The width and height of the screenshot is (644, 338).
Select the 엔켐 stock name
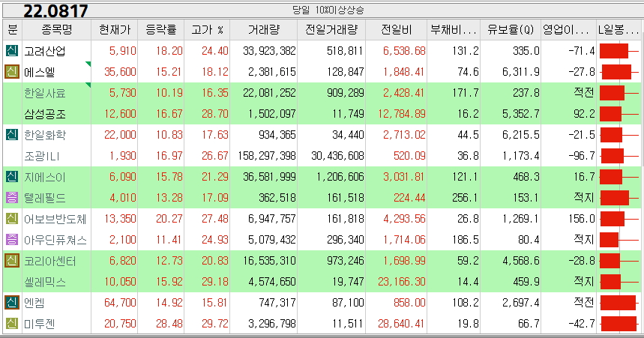pyautogui.click(x=34, y=303)
